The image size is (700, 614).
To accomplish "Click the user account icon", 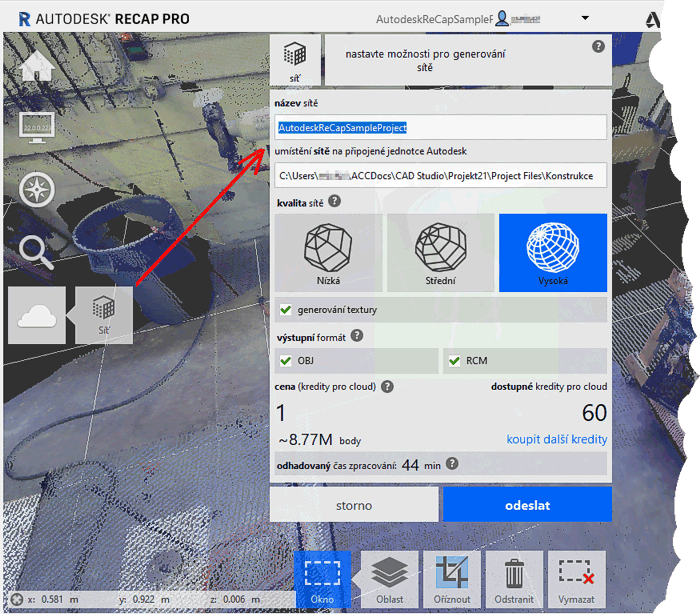I will click(502, 18).
